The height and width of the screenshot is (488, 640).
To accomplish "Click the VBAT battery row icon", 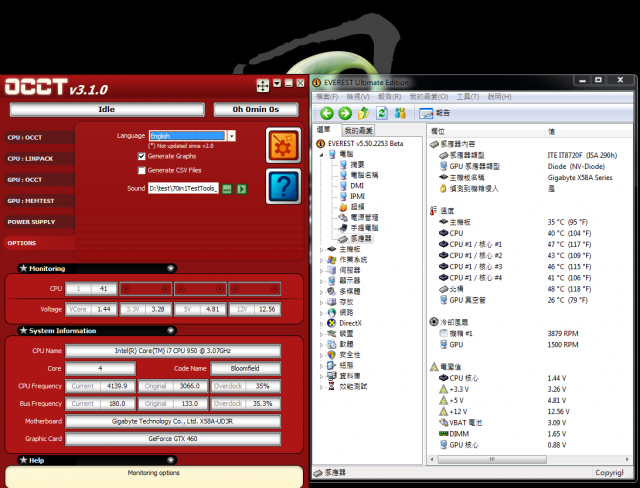I will tap(443, 422).
